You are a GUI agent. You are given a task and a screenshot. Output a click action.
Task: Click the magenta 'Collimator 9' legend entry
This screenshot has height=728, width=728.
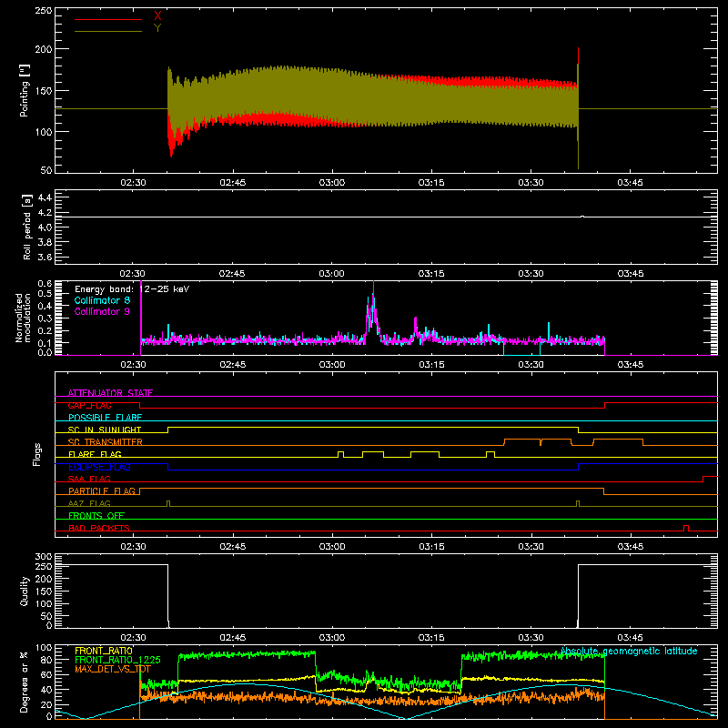coord(102,311)
